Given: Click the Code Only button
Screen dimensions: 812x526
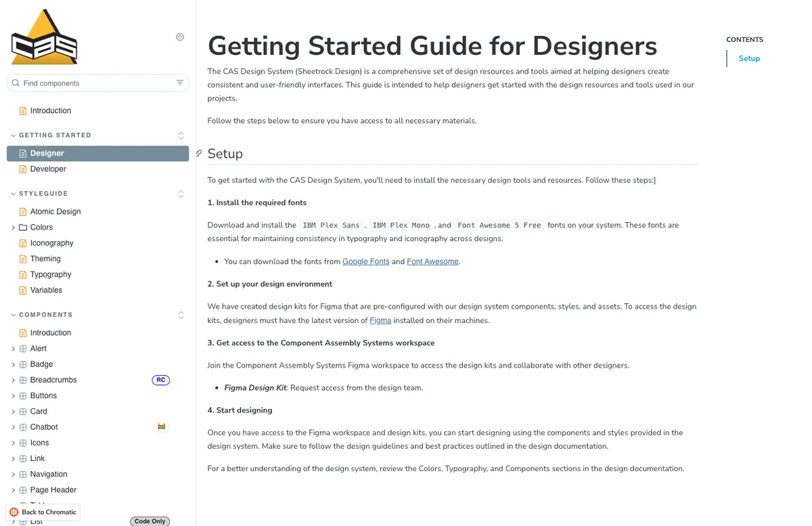Looking at the screenshot, I should [x=150, y=521].
